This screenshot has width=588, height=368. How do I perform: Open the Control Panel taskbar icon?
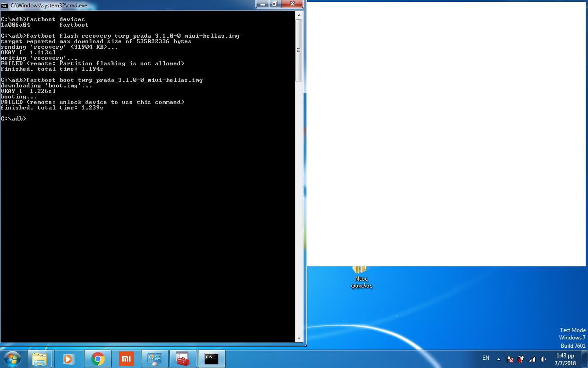tap(155, 359)
